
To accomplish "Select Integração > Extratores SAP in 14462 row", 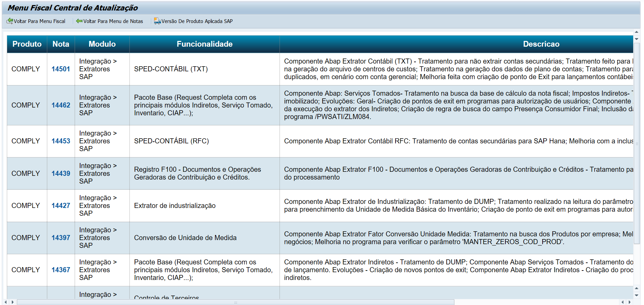I will 102,105.
